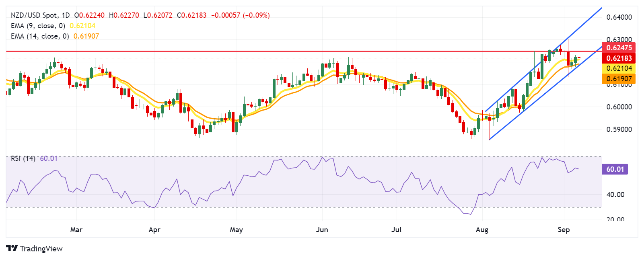Viewport: 644px width, 259px height.
Task: Click the −0.00057 (−0.09%) change value
Action: [240, 15]
